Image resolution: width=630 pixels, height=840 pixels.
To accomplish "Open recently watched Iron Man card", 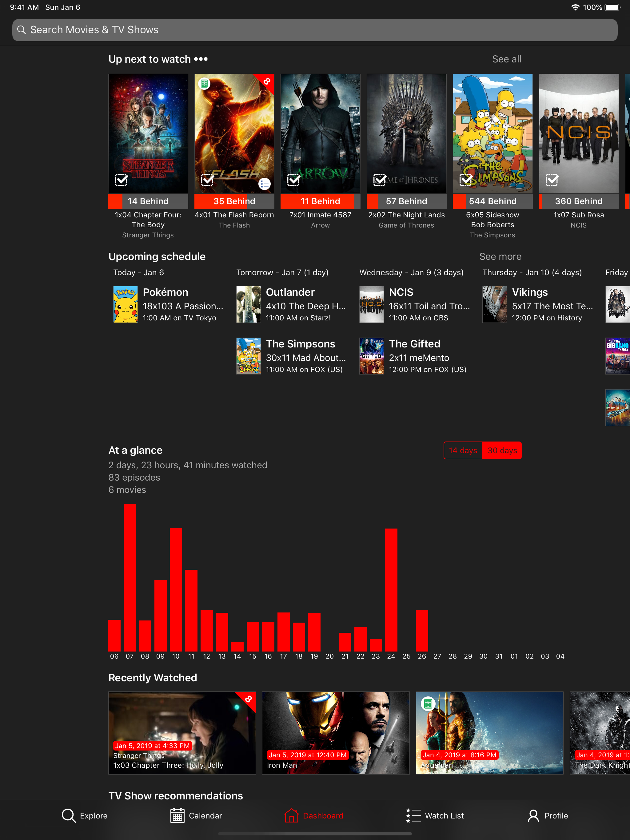I will point(336,733).
